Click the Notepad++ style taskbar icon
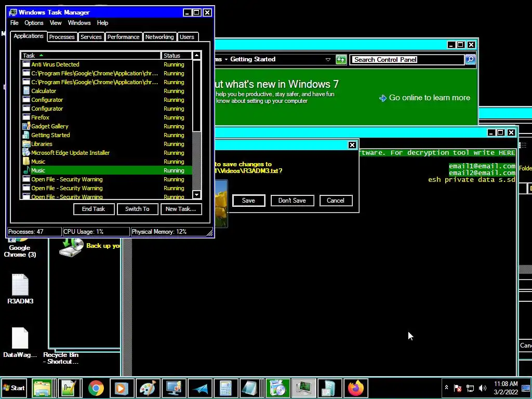532x399 pixels. click(x=70, y=388)
